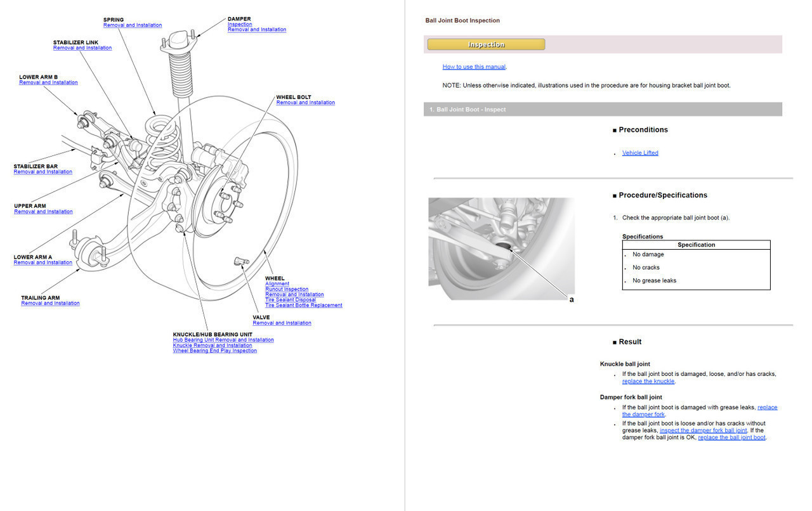
Task: Select the No cracks specification text
Action: (646, 268)
